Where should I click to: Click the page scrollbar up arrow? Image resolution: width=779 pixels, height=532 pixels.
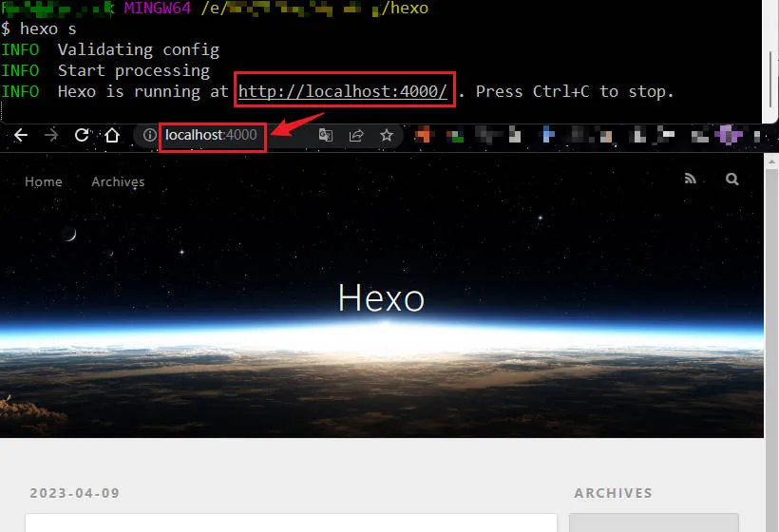tap(771, 161)
